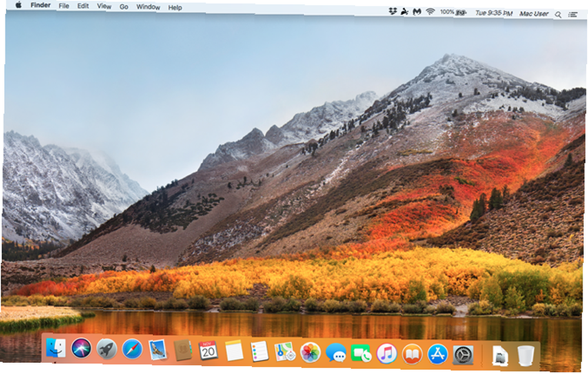Open Launchpad rocket icon

pos(106,349)
